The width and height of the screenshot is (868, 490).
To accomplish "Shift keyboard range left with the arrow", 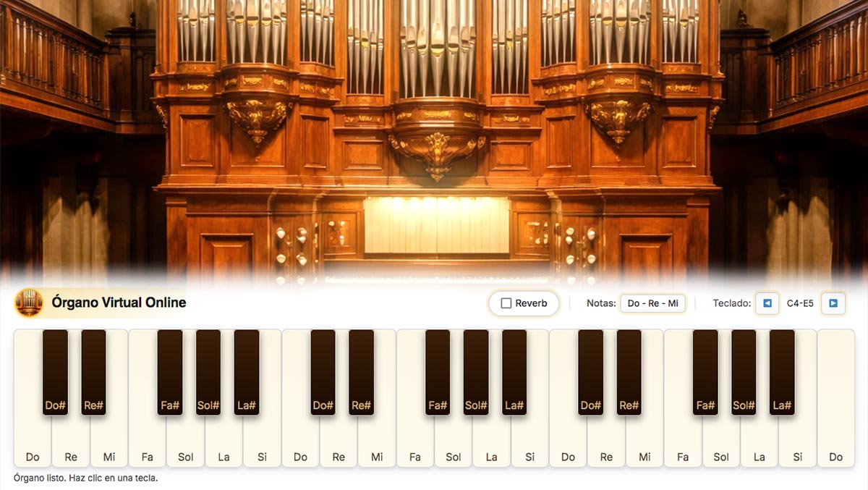I will (767, 303).
